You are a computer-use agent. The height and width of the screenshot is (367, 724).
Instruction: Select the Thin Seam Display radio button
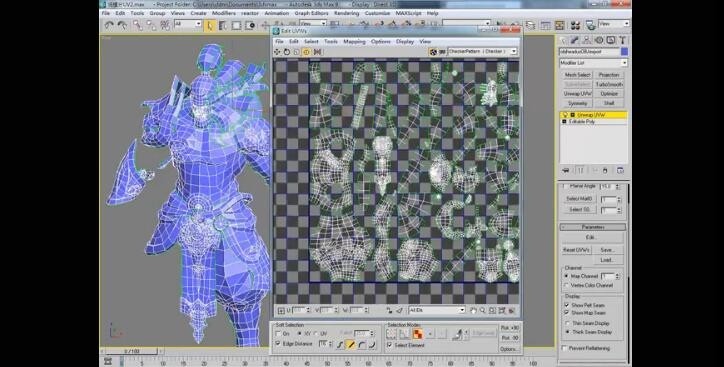(x=567, y=324)
